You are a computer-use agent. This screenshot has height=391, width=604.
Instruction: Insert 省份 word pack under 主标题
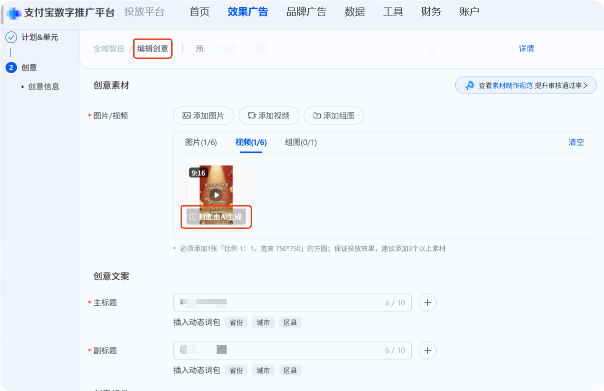[236, 323]
